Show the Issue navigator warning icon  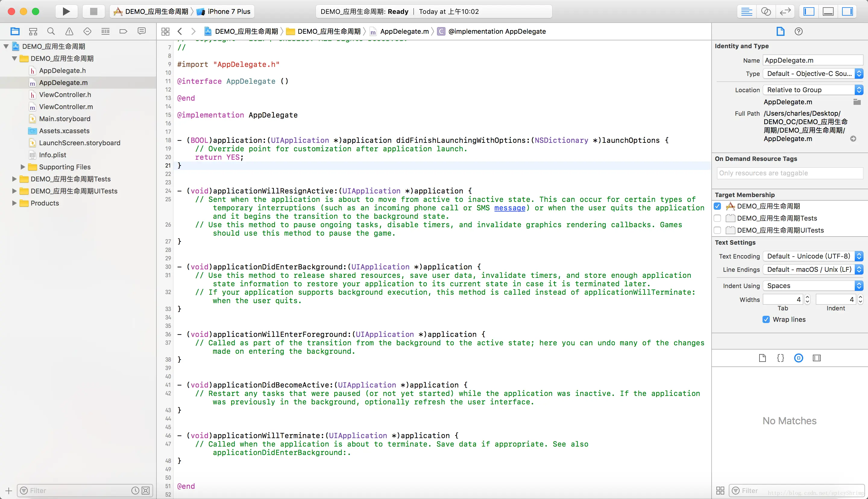69,32
